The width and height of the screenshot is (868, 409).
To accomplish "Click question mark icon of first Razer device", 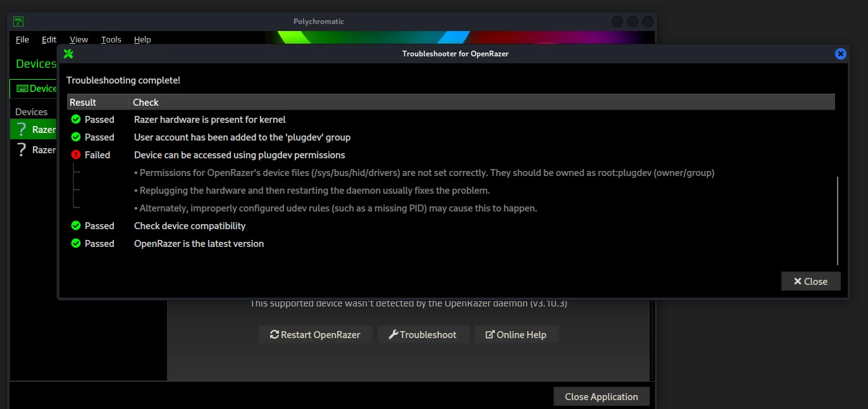I will (x=22, y=130).
